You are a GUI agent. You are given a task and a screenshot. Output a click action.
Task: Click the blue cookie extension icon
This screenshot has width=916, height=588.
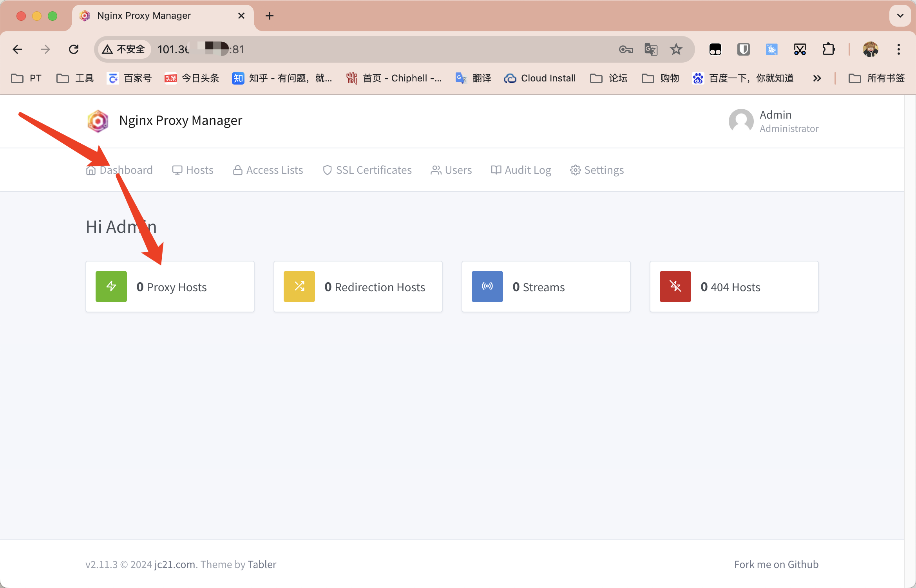point(771,49)
